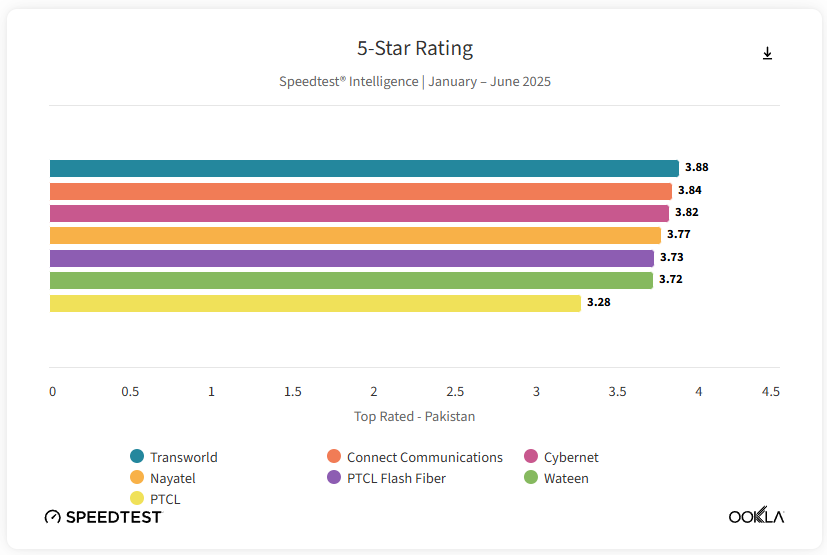Select the orange Nayatel bar
The height and width of the screenshot is (555, 827).
[355, 235]
